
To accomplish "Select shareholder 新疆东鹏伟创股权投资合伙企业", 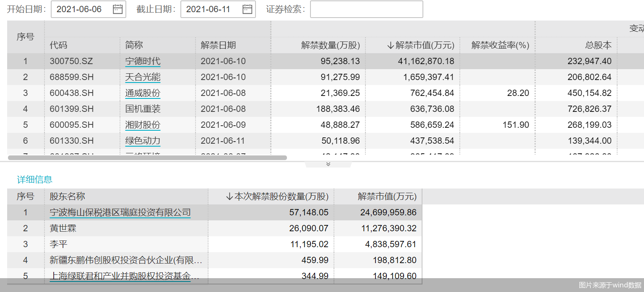I will (x=126, y=260).
